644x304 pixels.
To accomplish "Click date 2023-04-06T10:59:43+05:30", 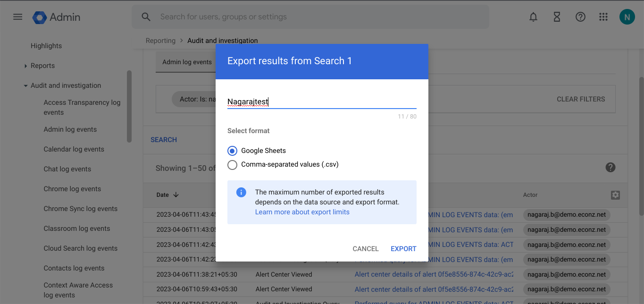I will pyautogui.click(x=197, y=289).
